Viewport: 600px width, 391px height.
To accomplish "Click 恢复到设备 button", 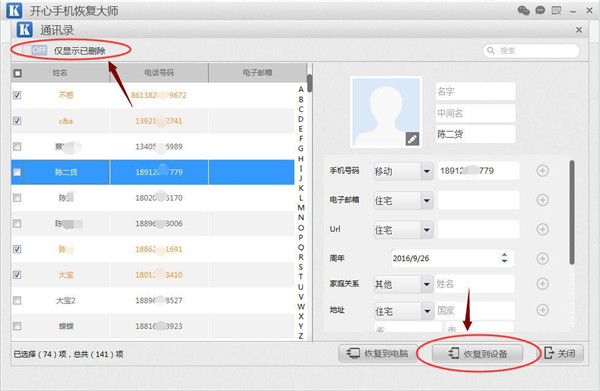I will coord(478,354).
